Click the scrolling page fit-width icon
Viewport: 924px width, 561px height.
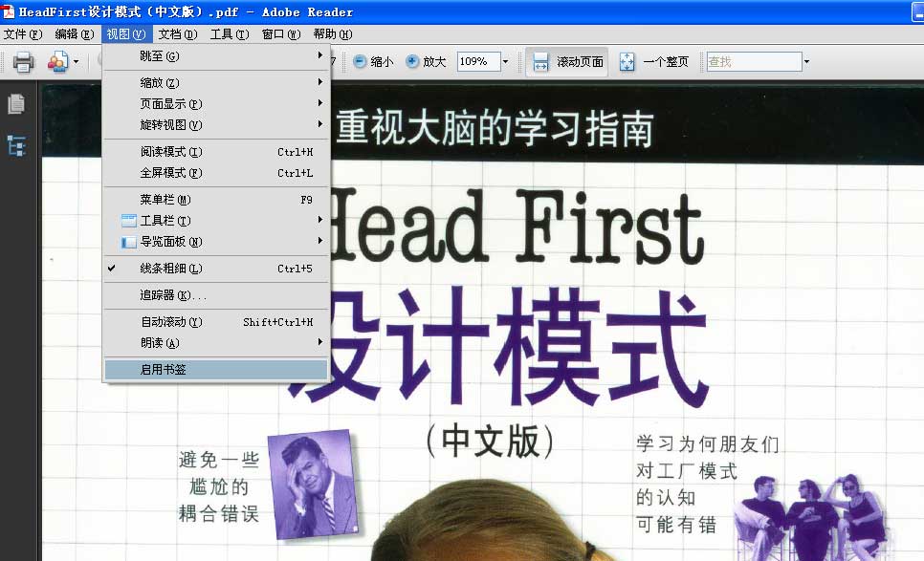(x=540, y=61)
